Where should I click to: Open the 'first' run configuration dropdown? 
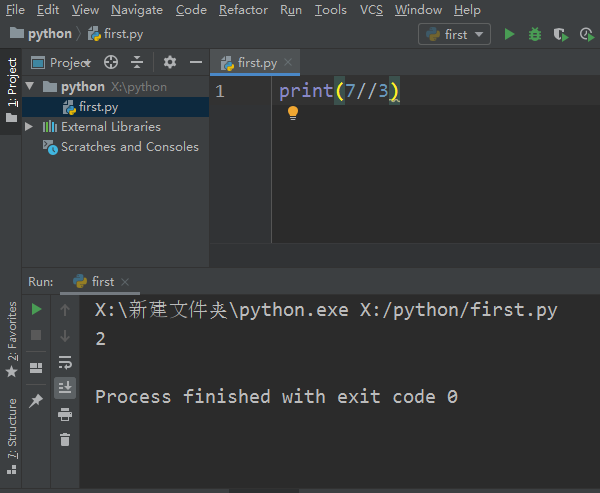tap(455, 34)
